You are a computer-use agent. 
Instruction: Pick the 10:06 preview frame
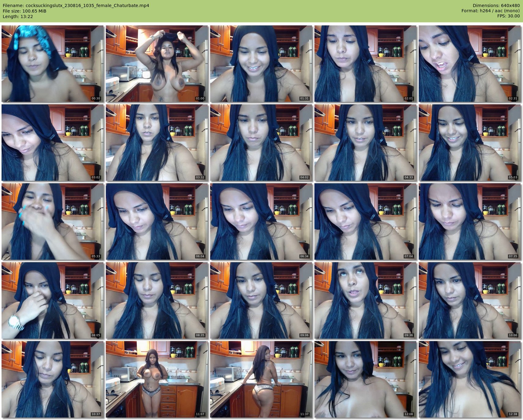coord(470,300)
